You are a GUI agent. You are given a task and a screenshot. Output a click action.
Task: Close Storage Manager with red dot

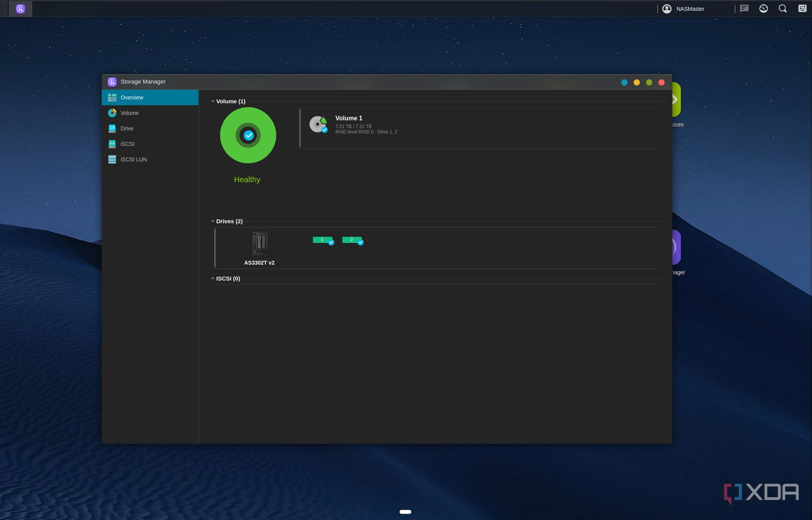coord(662,82)
